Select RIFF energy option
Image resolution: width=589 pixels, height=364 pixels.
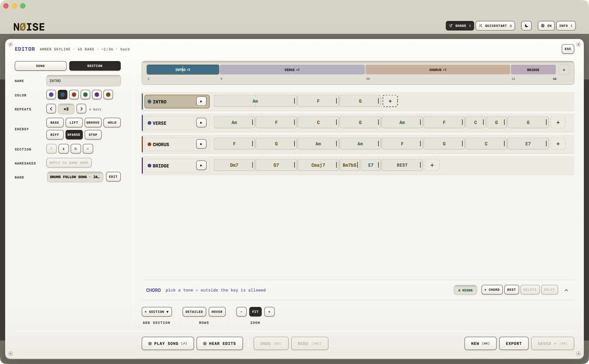click(x=55, y=135)
